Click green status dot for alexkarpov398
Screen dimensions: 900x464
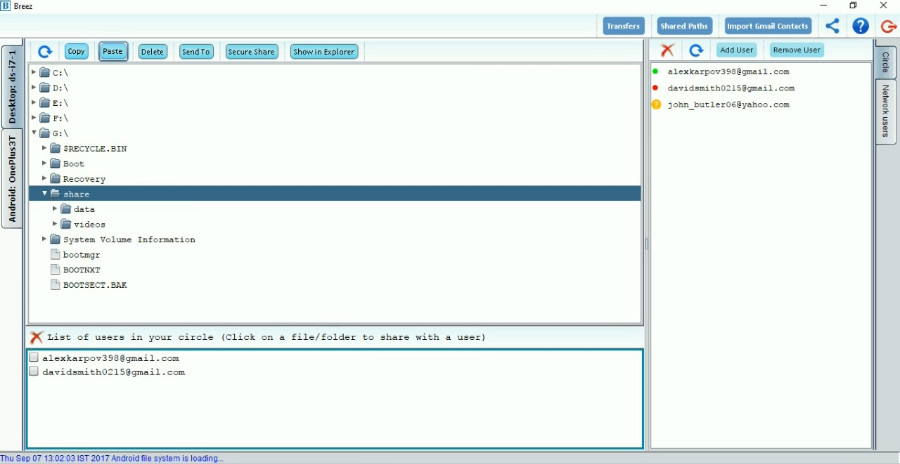tap(655, 71)
